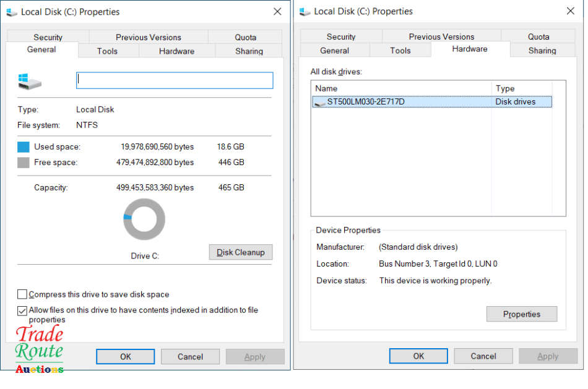Click the right window title bar drive icon
The width and height of the screenshot is (588, 389).
click(305, 12)
